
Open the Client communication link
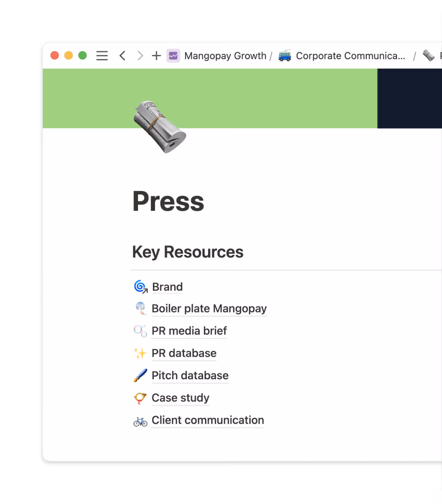(208, 420)
